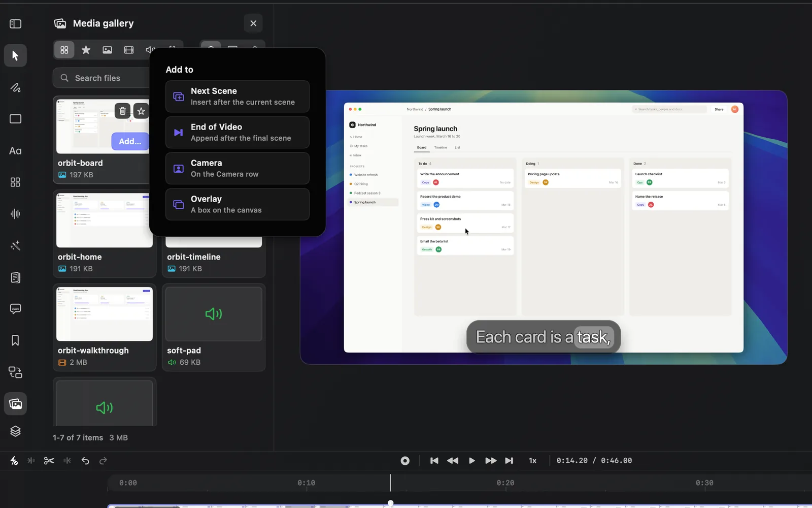Favorite orbit-board with the star icon

[141, 111]
